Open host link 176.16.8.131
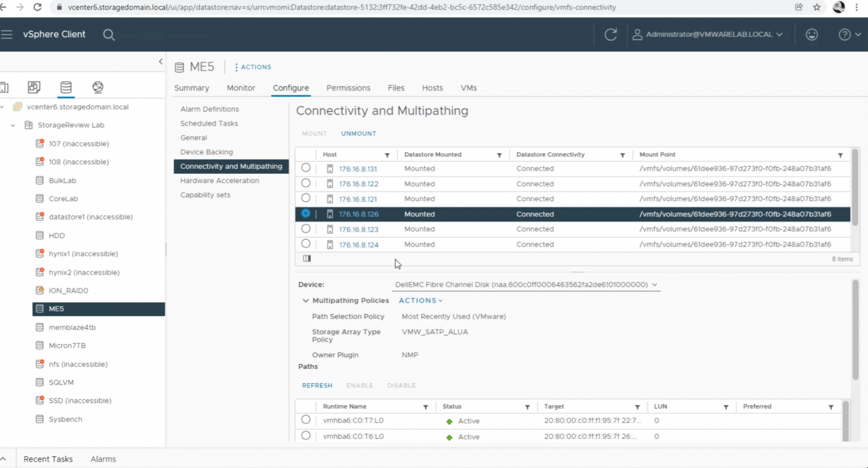The height and width of the screenshot is (468, 868). point(358,169)
